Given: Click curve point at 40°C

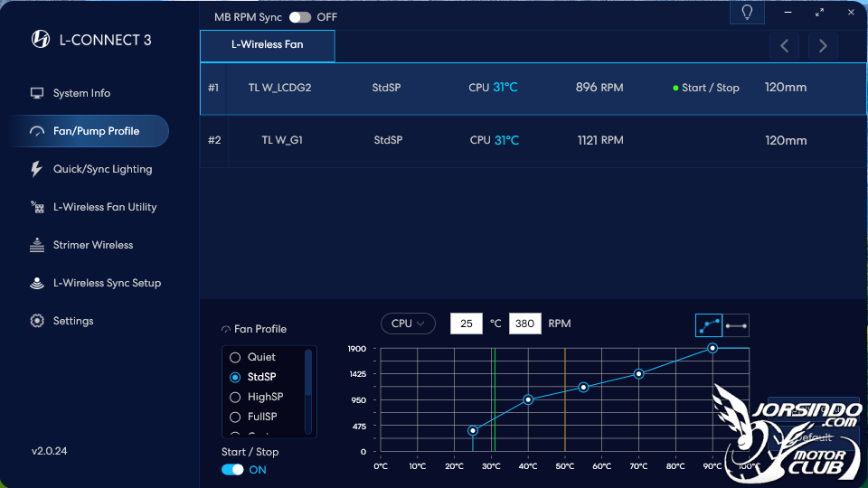Looking at the screenshot, I should pyautogui.click(x=528, y=399).
